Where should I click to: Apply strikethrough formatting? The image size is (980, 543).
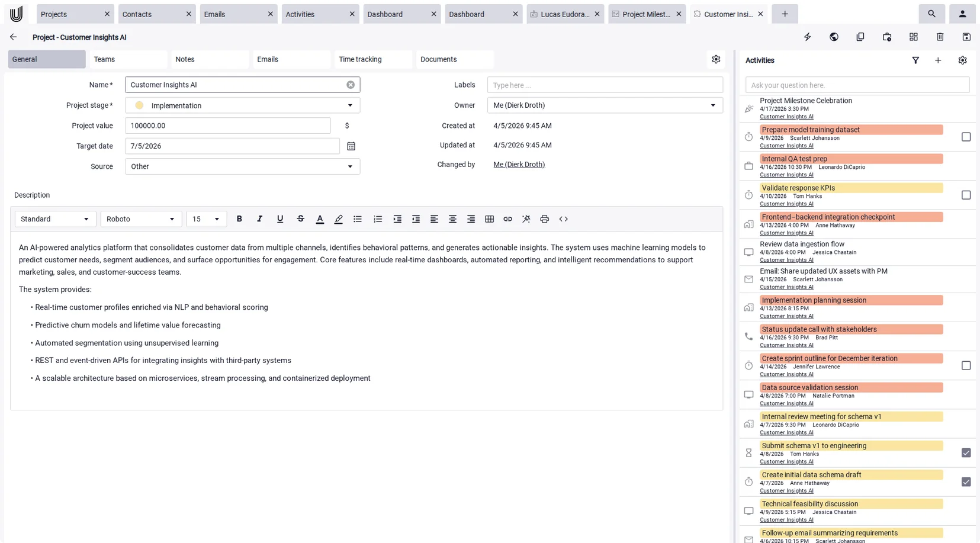coord(301,219)
